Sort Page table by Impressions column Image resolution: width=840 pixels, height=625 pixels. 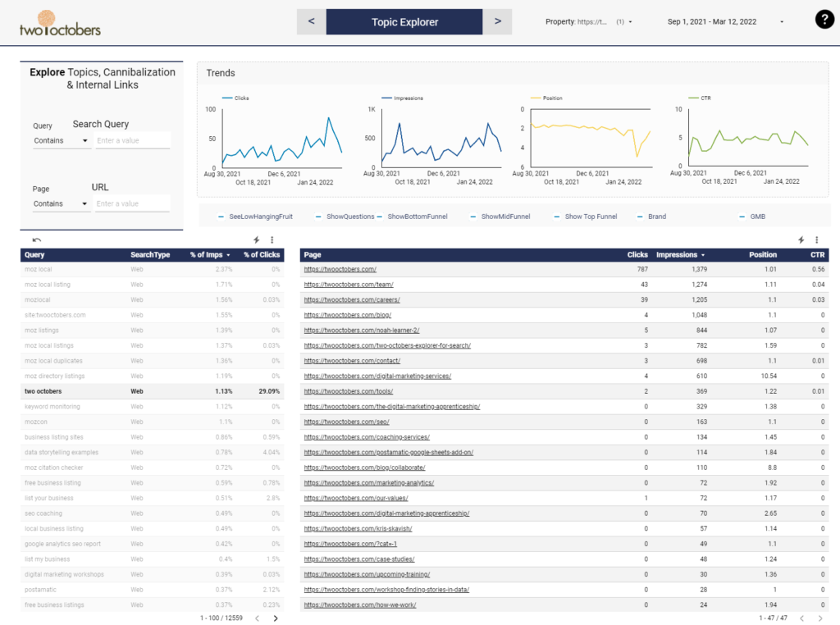[x=680, y=255]
